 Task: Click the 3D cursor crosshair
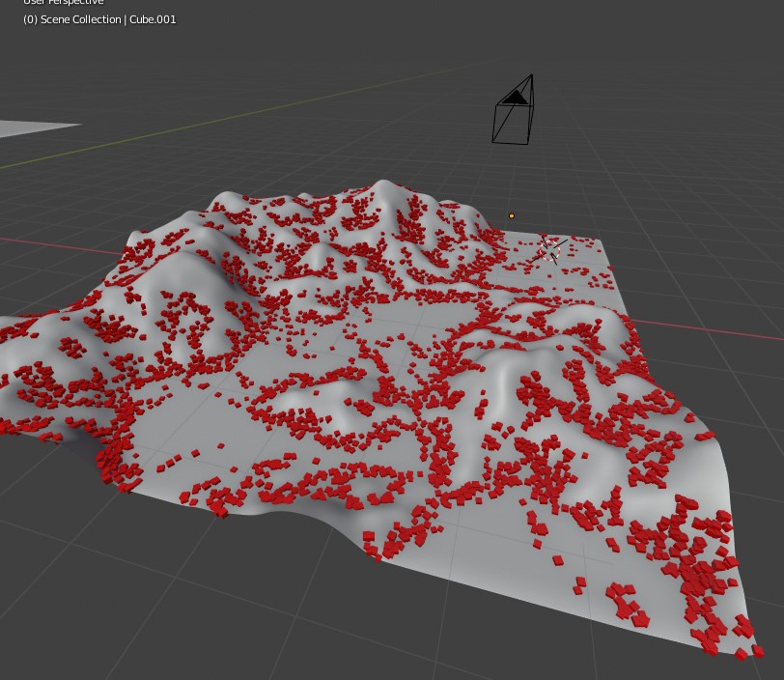(549, 249)
